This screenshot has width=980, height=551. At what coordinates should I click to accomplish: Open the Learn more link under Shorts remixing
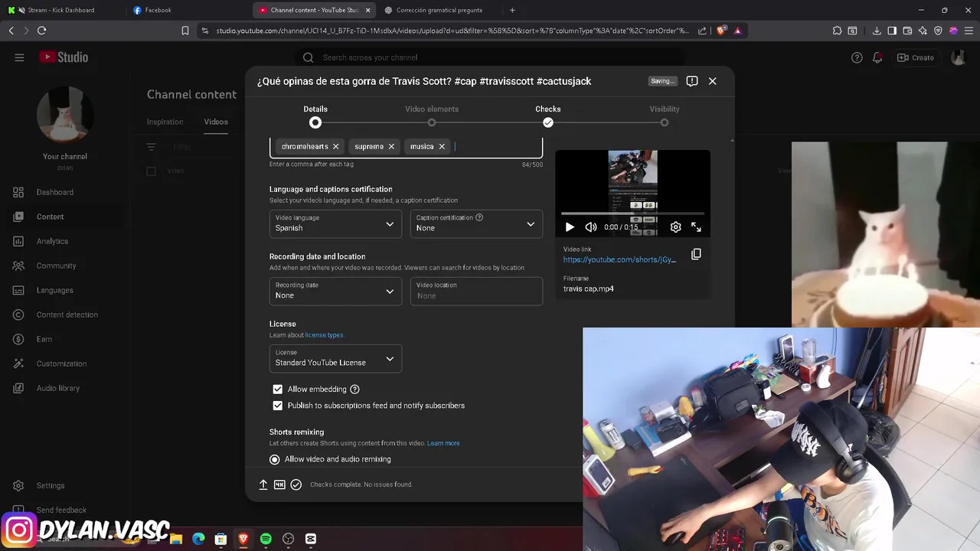coord(443,443)
